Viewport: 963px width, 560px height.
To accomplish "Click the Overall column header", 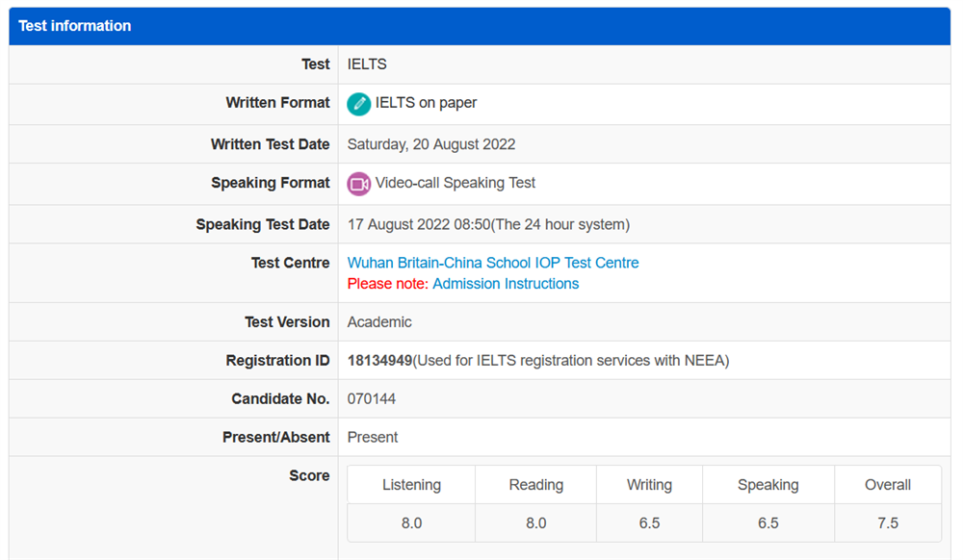I will tap(888, 485).
